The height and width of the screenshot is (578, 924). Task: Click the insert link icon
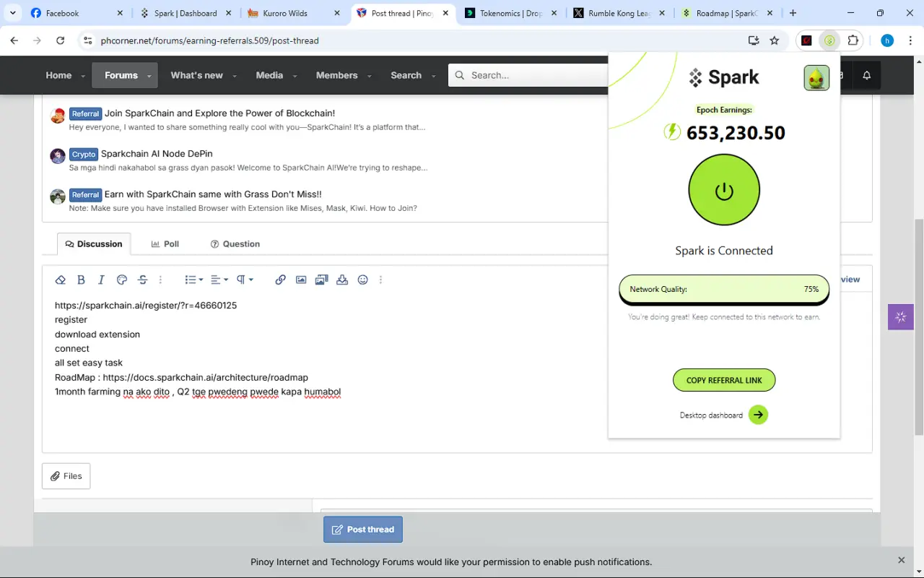(280, 280)
